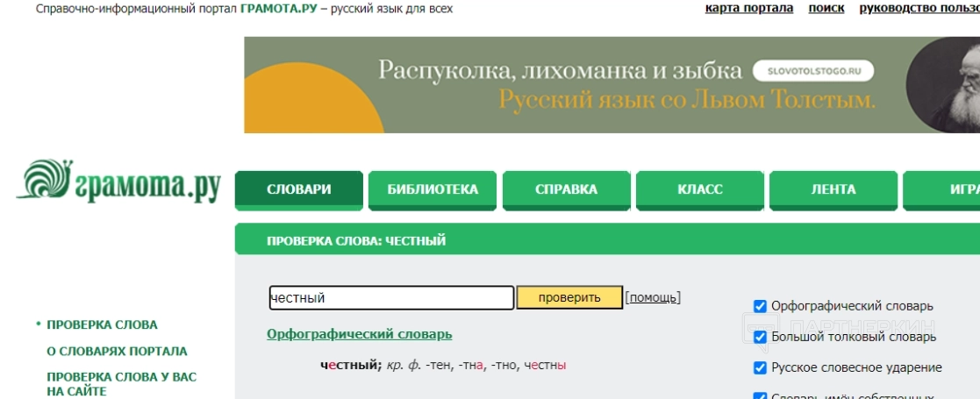This screenshot has width=980, height=399.
Task: Open the СЛОВАРИ tab
Action: [299, 189]
